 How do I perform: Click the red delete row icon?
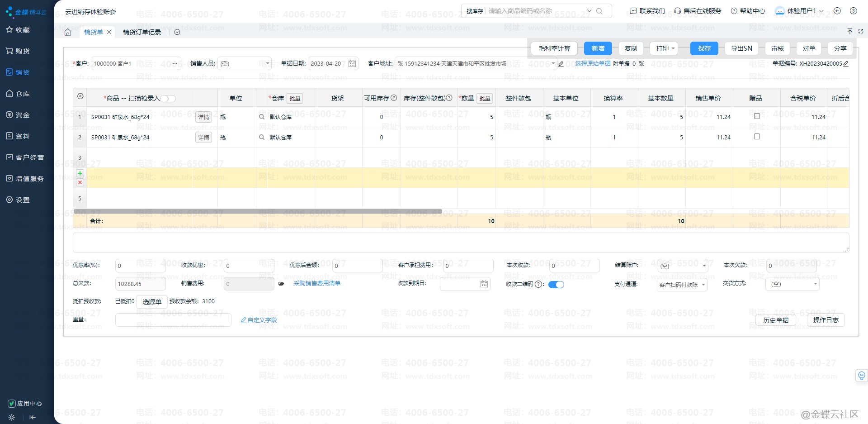click(80, 182)
